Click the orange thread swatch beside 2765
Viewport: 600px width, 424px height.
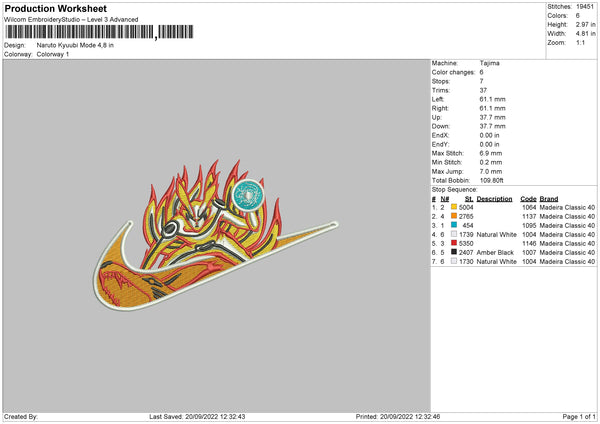coord(454,216)
